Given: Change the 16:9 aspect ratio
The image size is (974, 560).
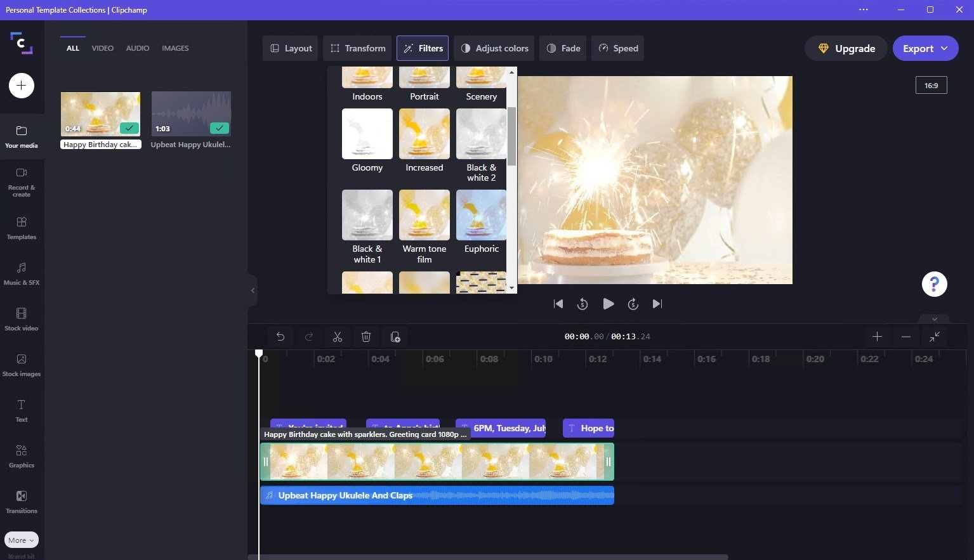Looking at the screenshot, I should click(931, 85).
